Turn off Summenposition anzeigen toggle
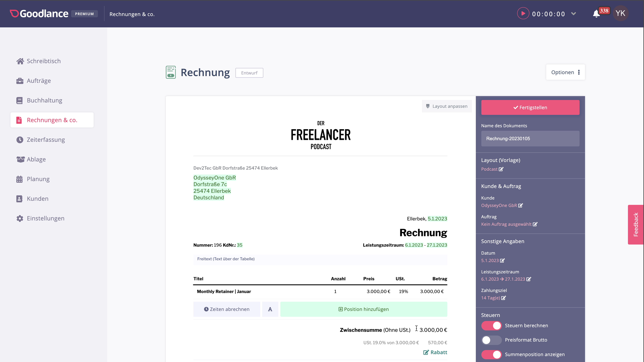The height and width of the screenshot is (362, 644). [x=491, y=354]
